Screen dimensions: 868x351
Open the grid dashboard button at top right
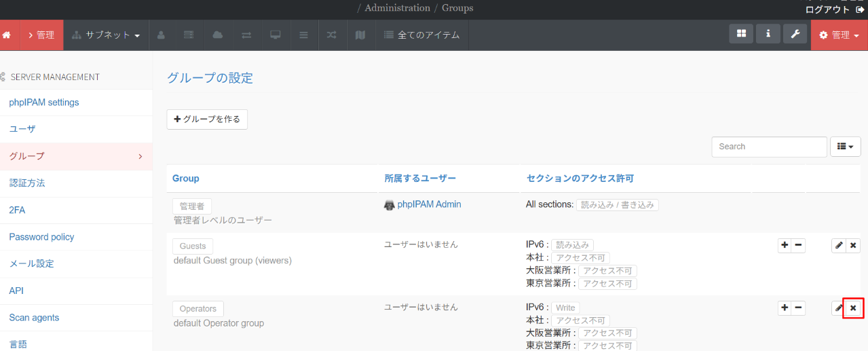pos(741,34)
